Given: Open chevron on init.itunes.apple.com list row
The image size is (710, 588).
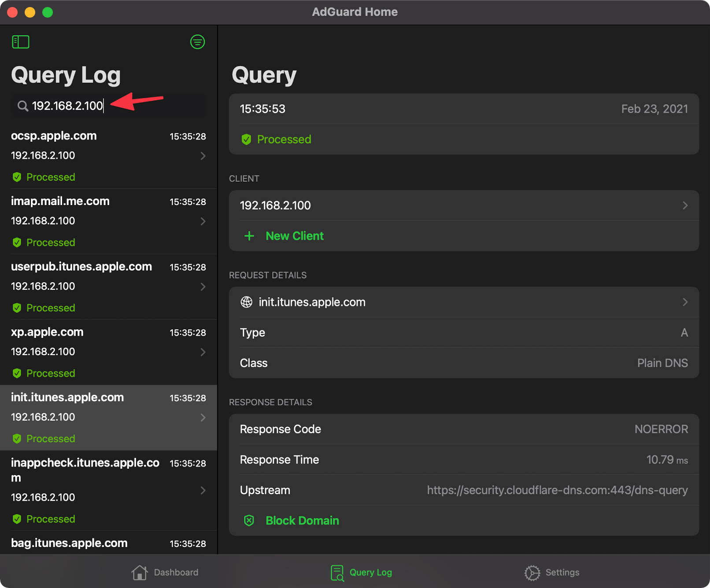Looking at the screenshot, I should pyautogui.click(x=203, y=417).
